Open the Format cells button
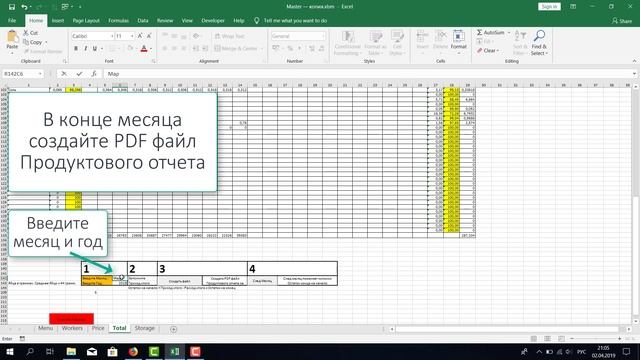 [x=458, y=42]
